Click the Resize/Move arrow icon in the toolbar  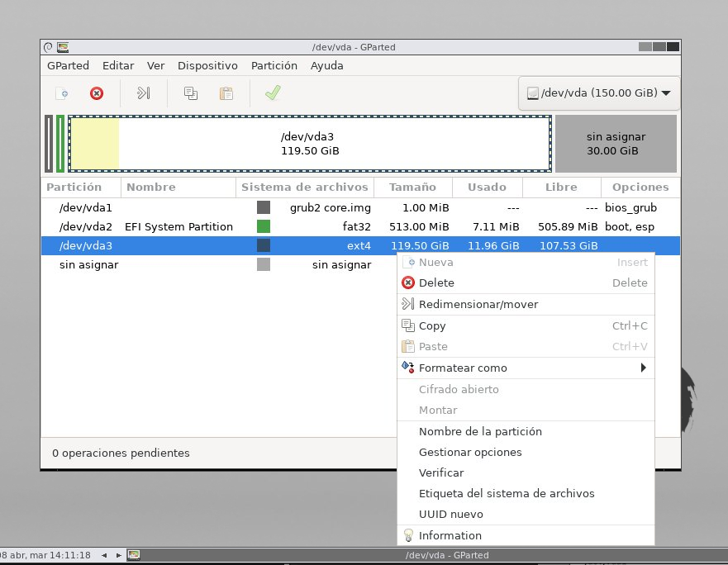[143, 93]
